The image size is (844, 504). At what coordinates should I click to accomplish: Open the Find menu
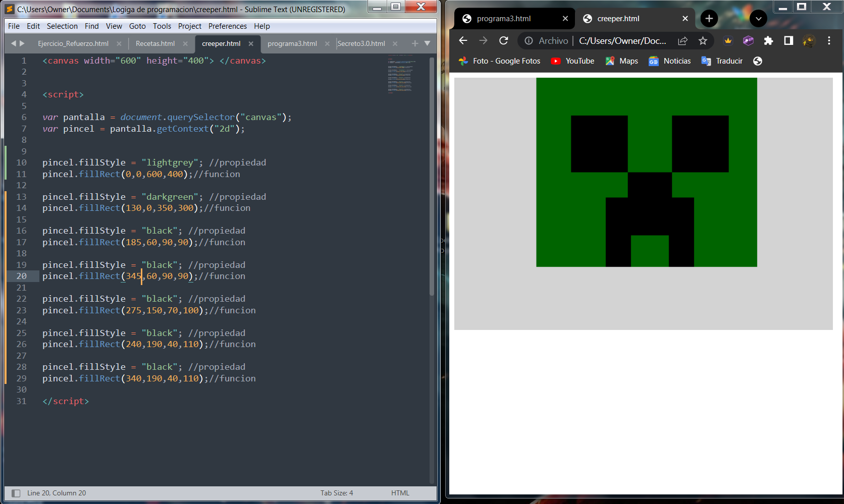pyautogui.click(x=91, y=26)
